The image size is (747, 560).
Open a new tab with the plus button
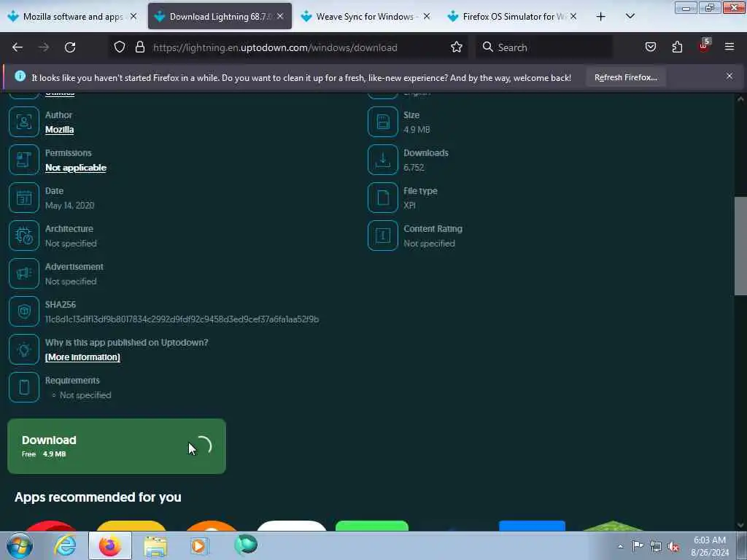(601, 17)
